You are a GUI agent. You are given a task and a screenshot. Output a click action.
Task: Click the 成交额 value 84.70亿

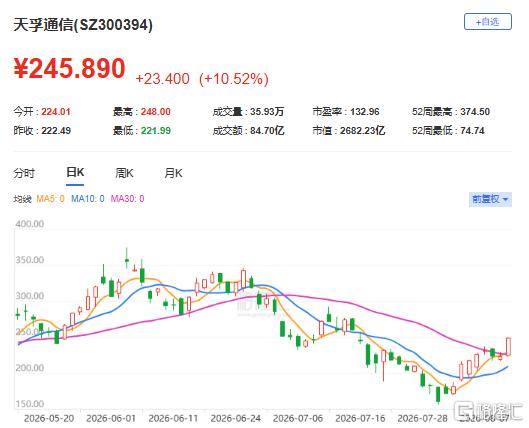(x=267, y=131)
